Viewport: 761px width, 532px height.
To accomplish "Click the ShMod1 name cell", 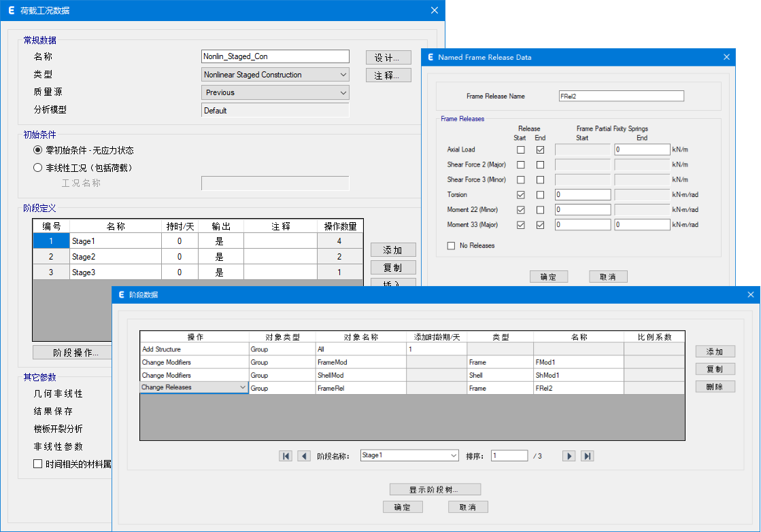I will (x=579, y=375).
